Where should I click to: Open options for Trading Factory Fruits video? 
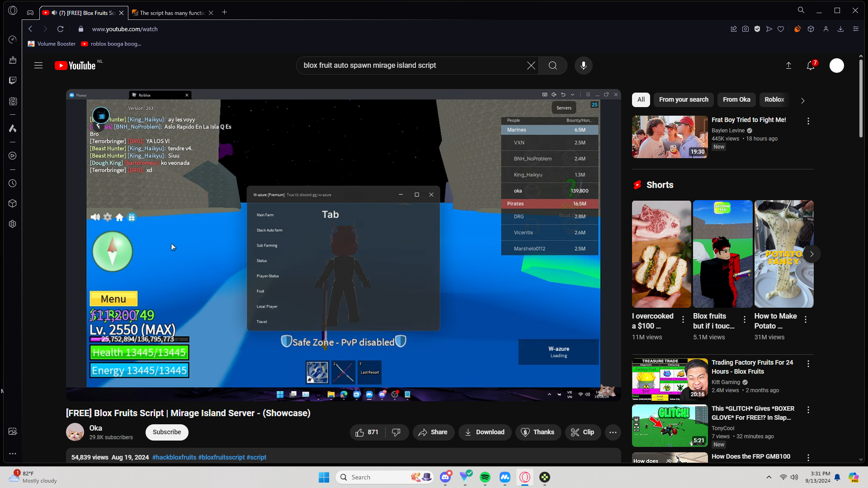[x=808, y=364]
